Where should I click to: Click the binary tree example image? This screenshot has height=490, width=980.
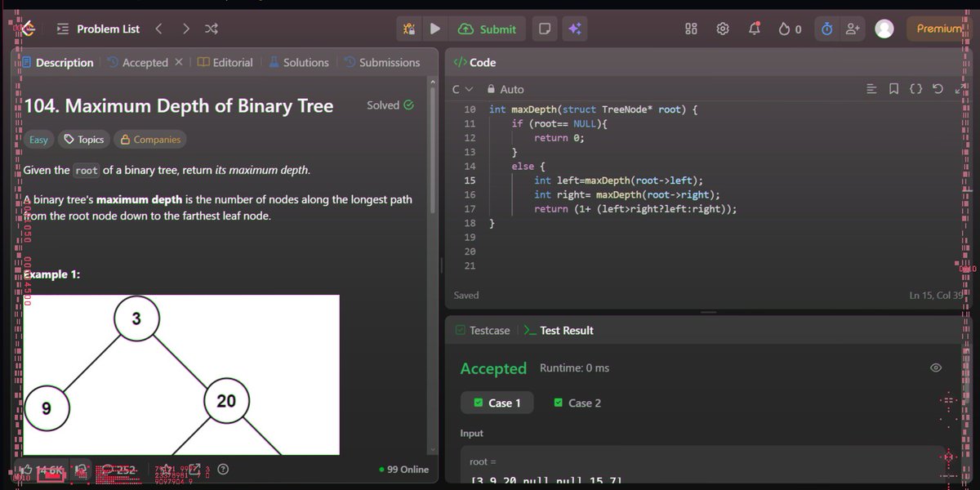pyautogui.click(x=181, y=375)
